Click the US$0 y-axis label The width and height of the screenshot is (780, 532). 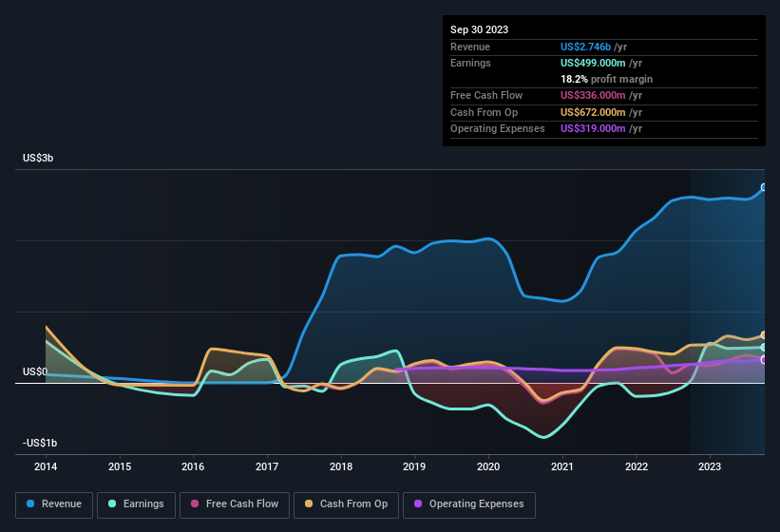coord(35,371)
